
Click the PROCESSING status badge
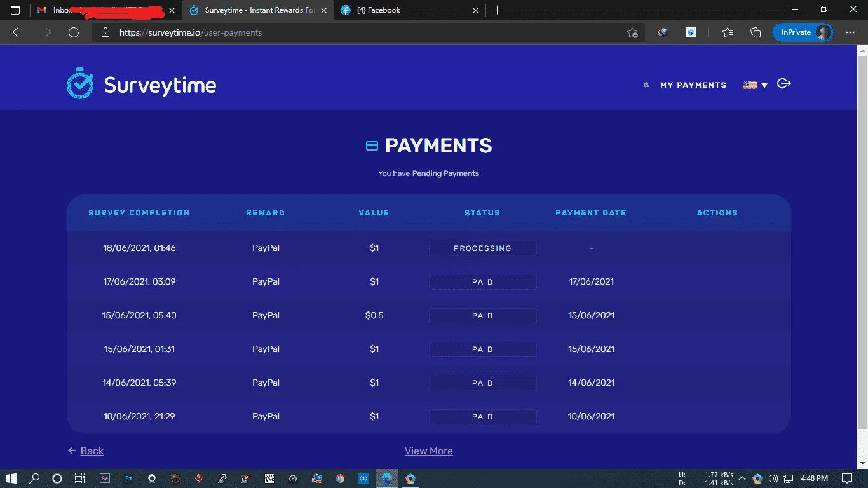(483, 248)
